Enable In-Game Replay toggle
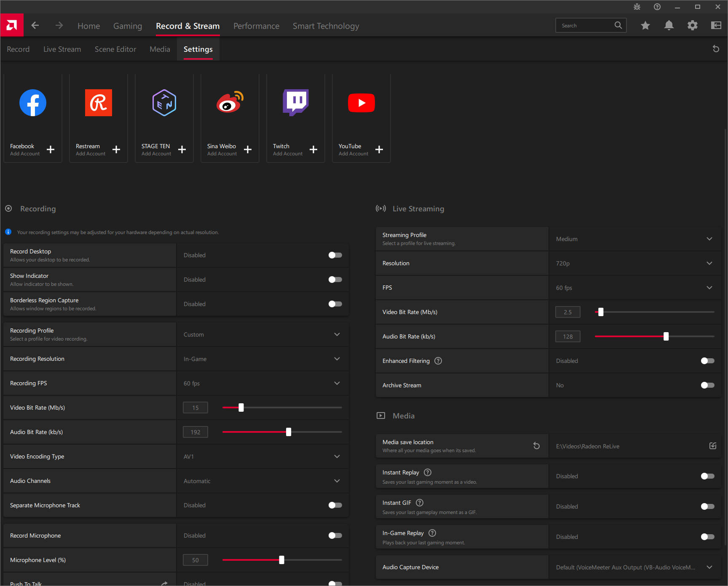The height and width of the screenshot is (586, 728). 708,537
